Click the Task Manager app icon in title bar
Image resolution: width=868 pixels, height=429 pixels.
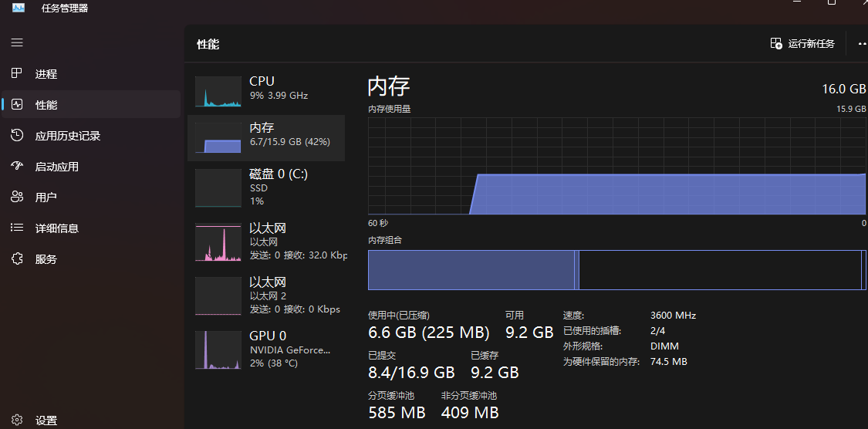click(19, 8)
